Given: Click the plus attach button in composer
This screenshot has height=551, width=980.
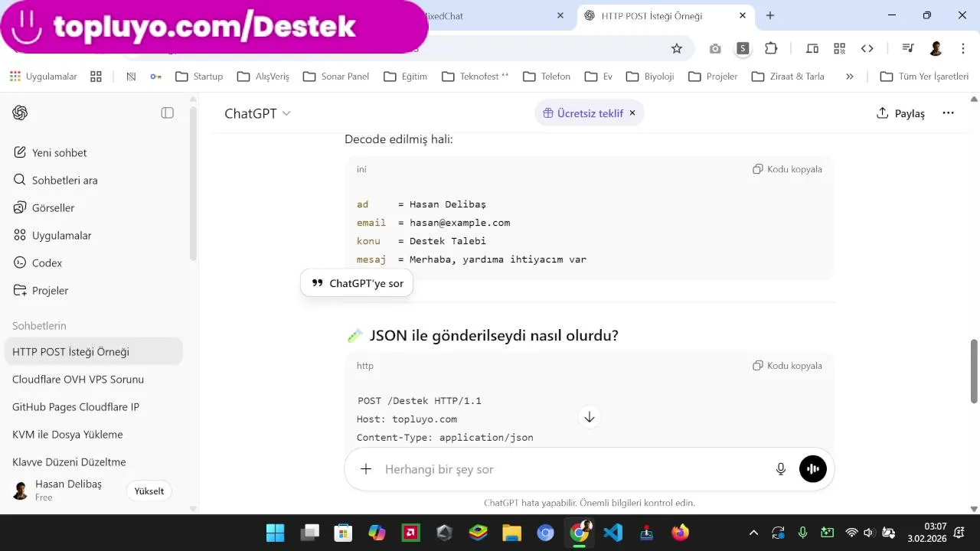Looking at the screenshot, I should point(366,469).
